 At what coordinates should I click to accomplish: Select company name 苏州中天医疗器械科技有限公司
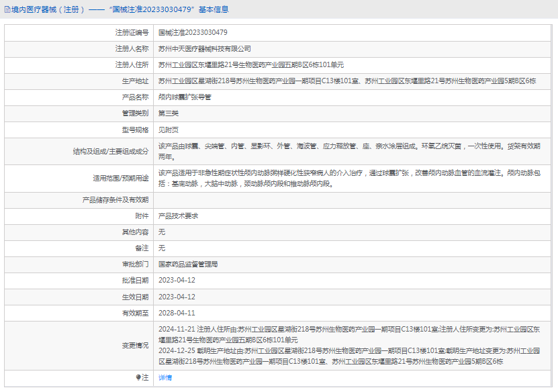[x=205, y=49]
